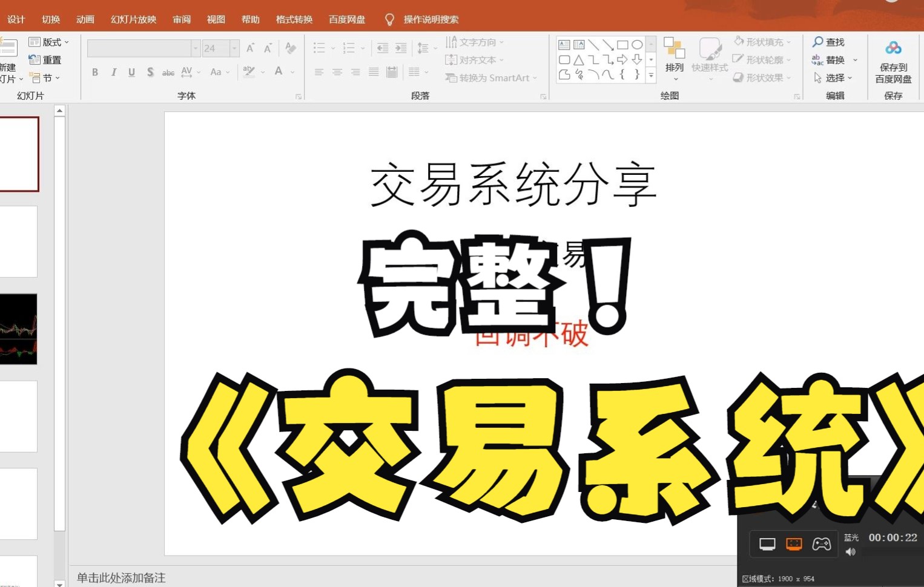924x587 pixels.
Task: Click the 重置 reset button
Action: [x=45, y=60]
